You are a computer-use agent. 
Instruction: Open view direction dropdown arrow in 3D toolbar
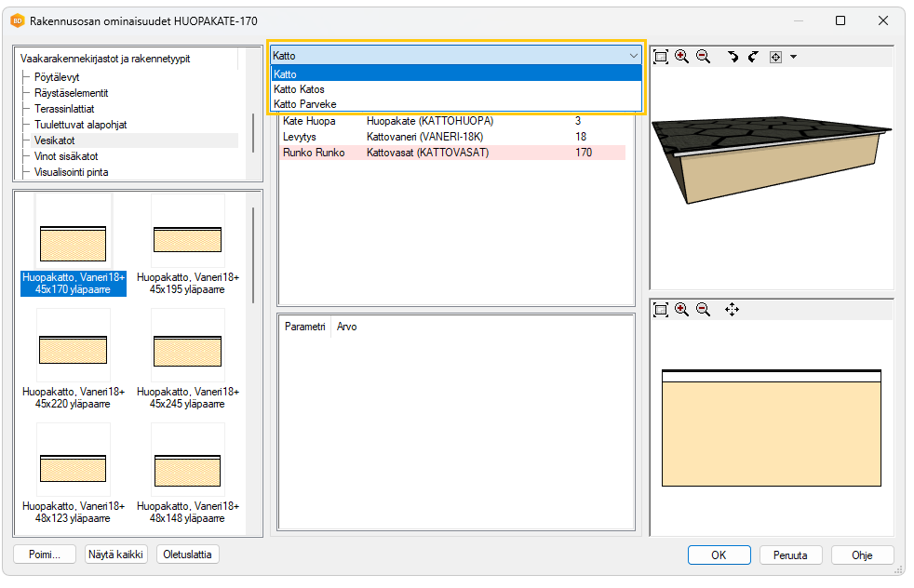coord(793,57)
